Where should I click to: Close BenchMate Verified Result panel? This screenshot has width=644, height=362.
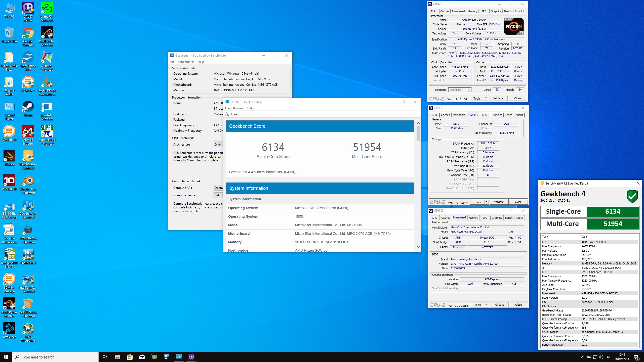(x=638, y=183)
